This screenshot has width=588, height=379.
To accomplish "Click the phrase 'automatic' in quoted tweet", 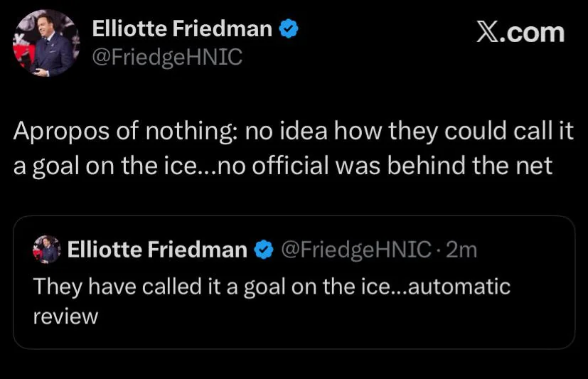I will pyautogui.click(x=460, y=287).
